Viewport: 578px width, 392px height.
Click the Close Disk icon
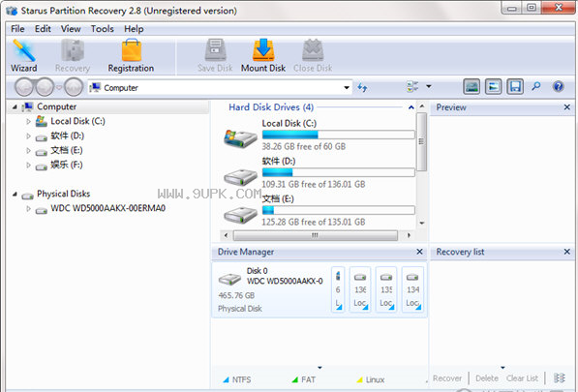(x=313, y=56)
